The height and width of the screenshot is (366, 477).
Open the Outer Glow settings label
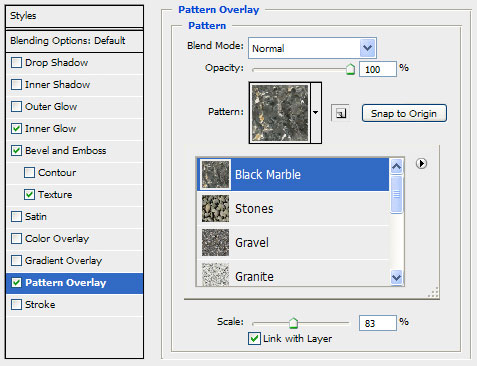51,107
